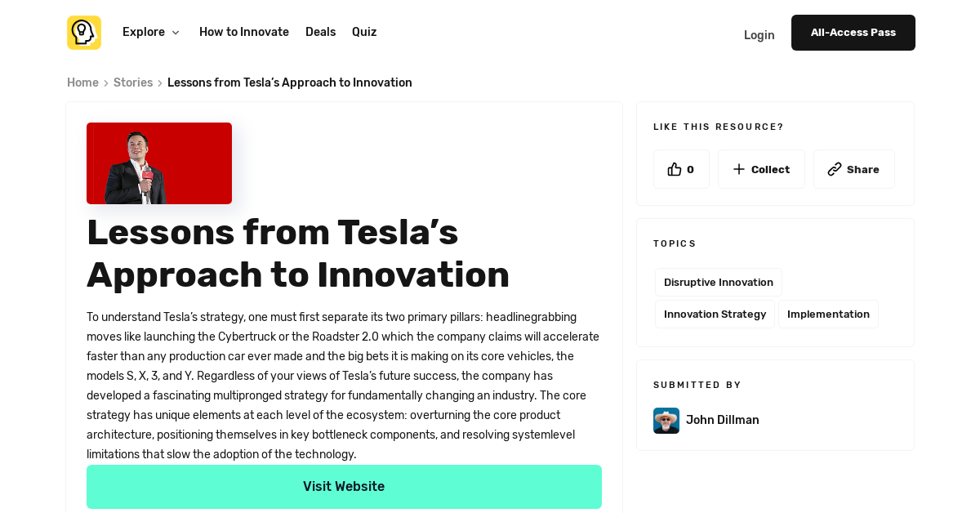Screen dimensions: 980x513
Task: Click the Login link
Action: pyautogui.click(x=759, y=35)
